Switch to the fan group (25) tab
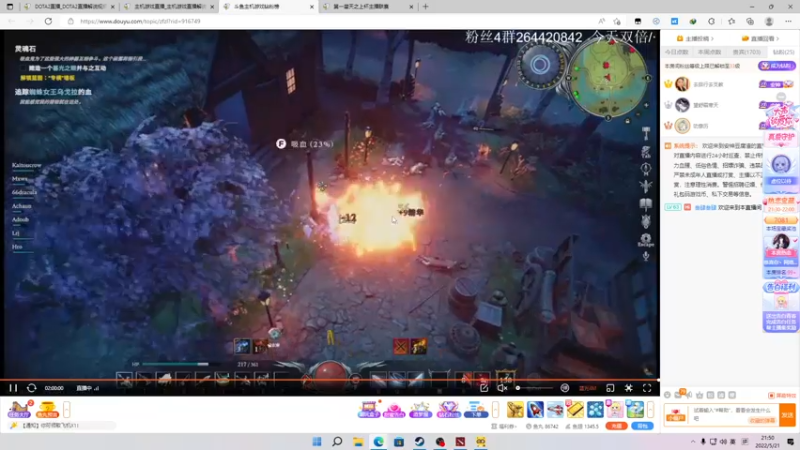Screen dimensions: 800x450 point(783,52)
